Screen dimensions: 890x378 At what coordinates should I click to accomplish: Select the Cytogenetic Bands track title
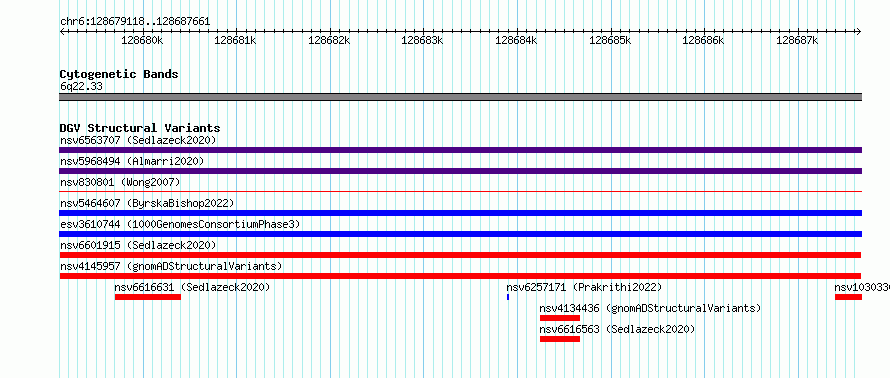click(119, 74)
